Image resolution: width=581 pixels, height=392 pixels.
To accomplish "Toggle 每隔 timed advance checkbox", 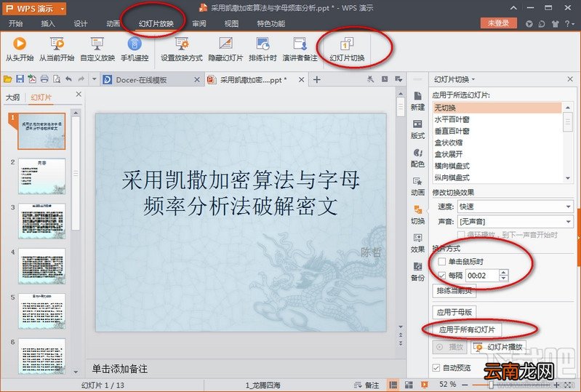I will pyautogui.click(x=441, y=276).
